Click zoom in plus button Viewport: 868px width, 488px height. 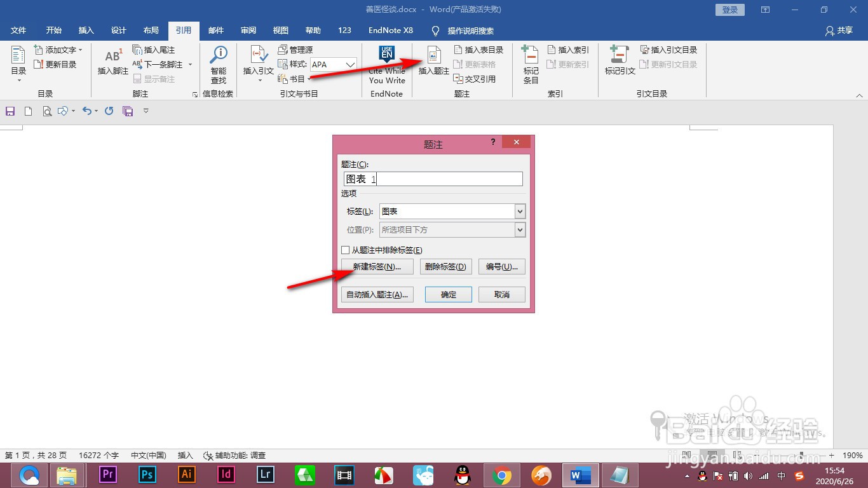click(x=831, y=456)
